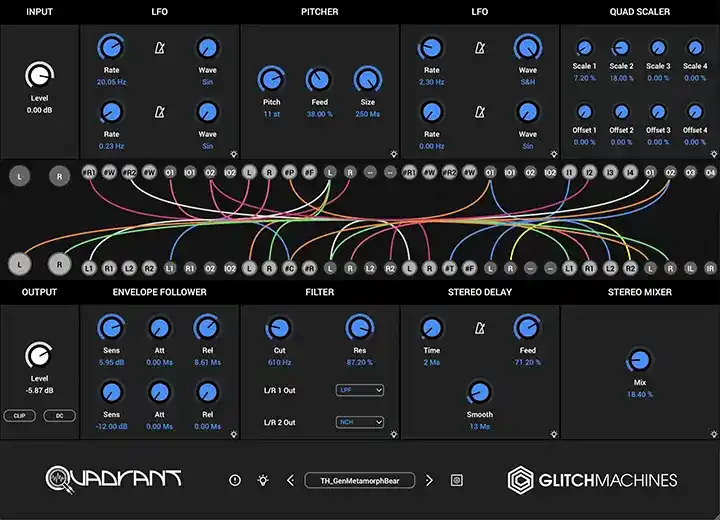
Task: Click the O3 patch socket under Quad Scaler
Action: point(690,172)
